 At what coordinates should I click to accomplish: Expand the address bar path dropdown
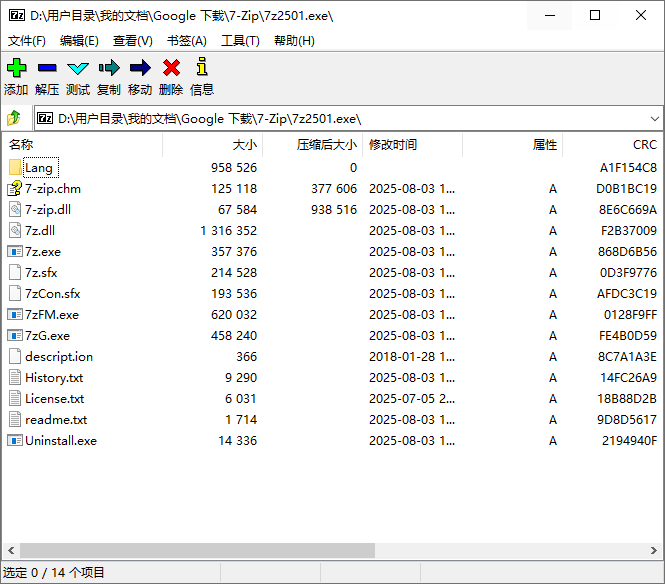coord(653,118)
